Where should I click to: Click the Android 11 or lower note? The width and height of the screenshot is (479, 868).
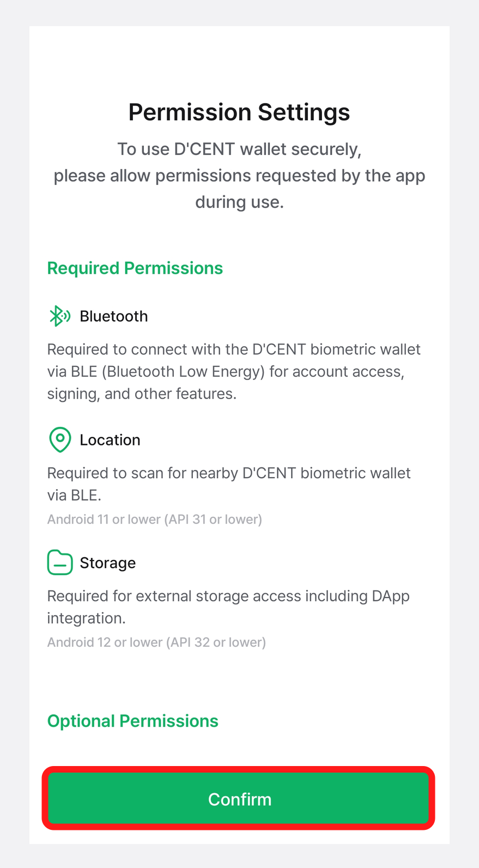[x=155, y=519]
